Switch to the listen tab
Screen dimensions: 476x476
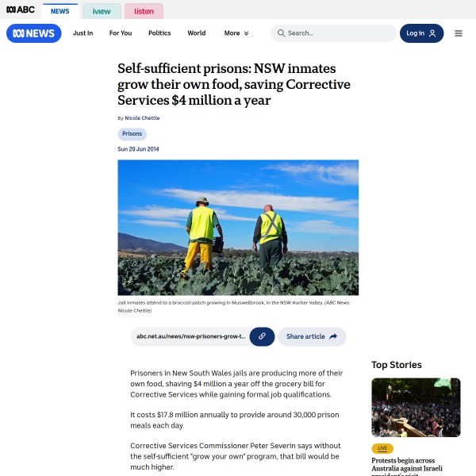[144, 11]
